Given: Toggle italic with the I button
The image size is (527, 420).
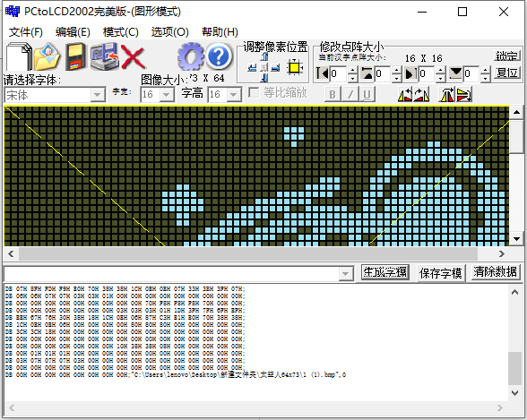Looking at the screenshot, I should [x=350, y=94].
